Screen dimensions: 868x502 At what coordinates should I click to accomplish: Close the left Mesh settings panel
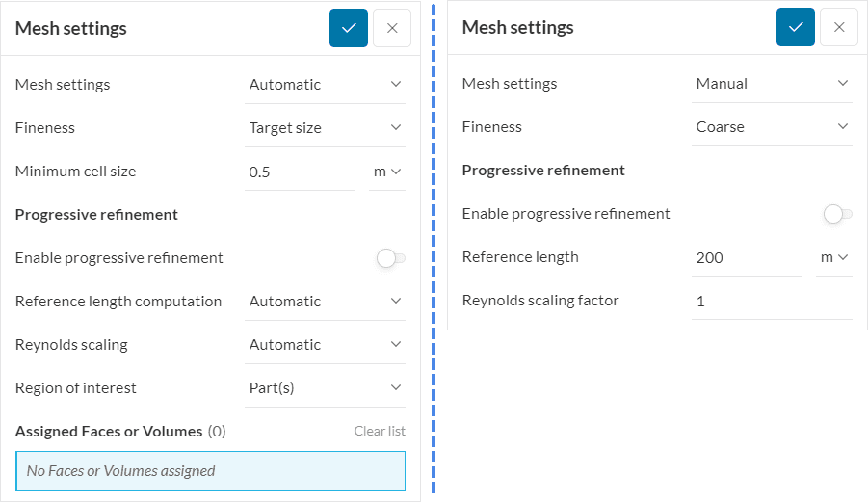click(x=392, y=28)
